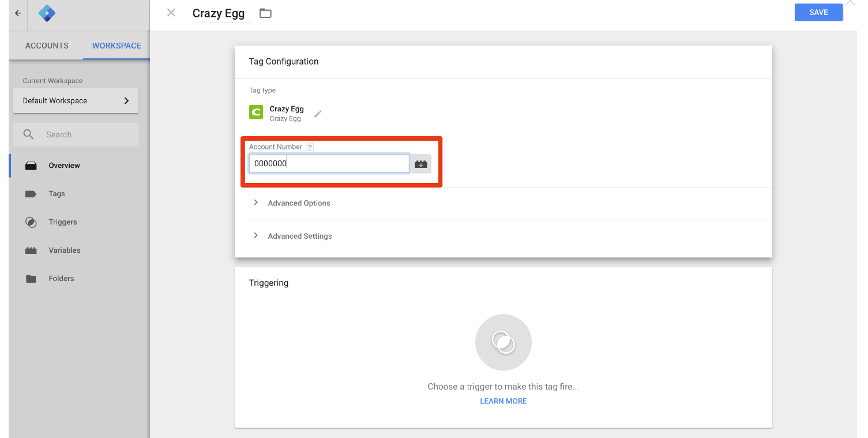The height and width of the screenshot is (438, 868).
Task: Open the folder icon next to tag name
Action: click(265, 13)
